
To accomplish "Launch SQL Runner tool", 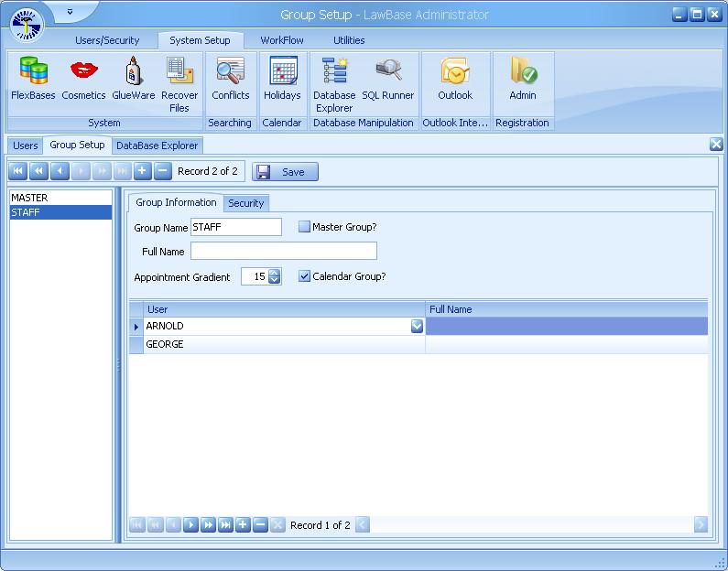I will point(387,78).
